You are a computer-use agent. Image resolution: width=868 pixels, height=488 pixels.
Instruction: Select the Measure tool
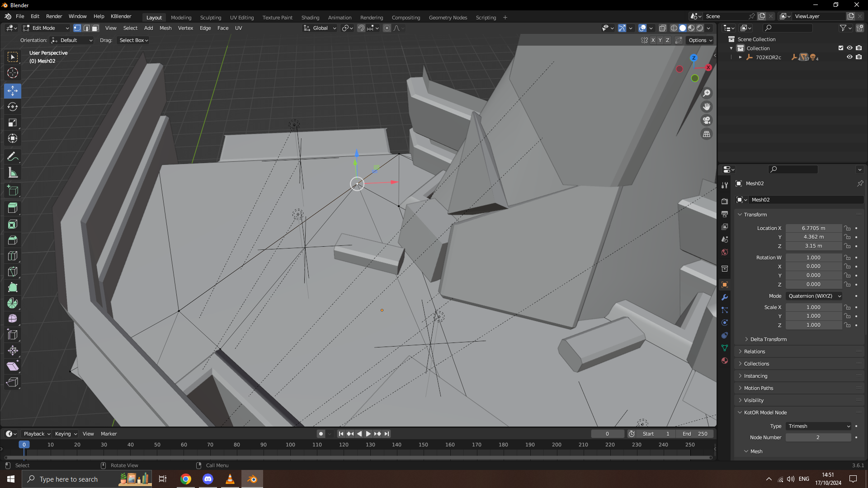tap(13, 173)
